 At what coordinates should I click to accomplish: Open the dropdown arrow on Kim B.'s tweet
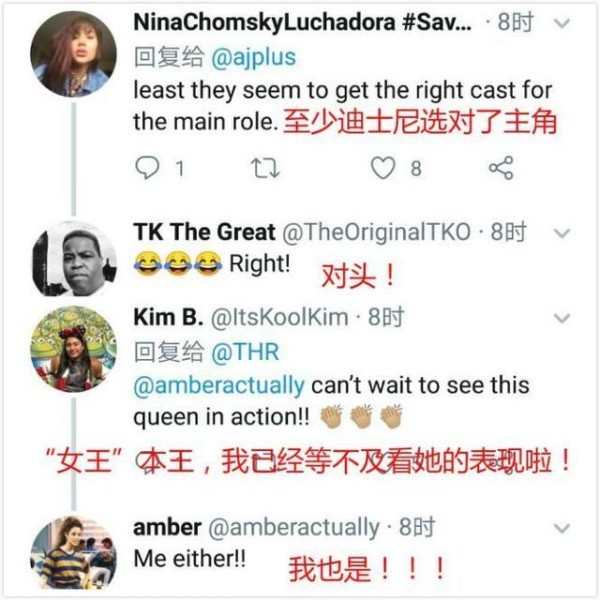tap(561, 318)
